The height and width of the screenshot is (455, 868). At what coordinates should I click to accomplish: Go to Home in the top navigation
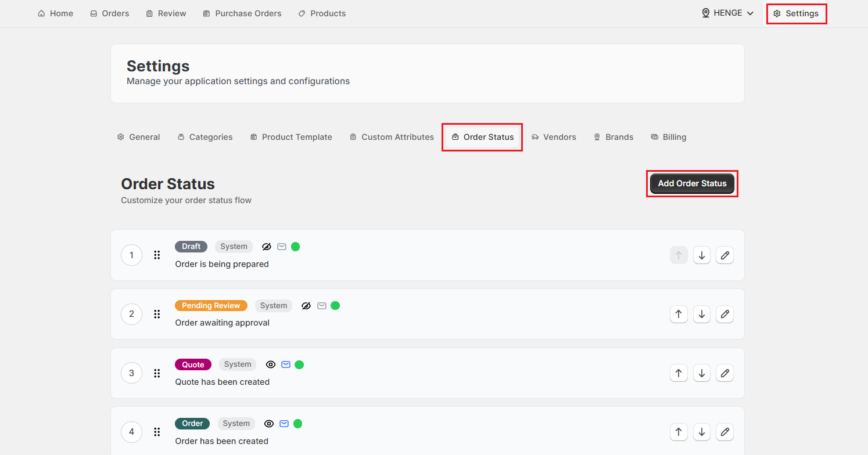[x=56, y=13]
